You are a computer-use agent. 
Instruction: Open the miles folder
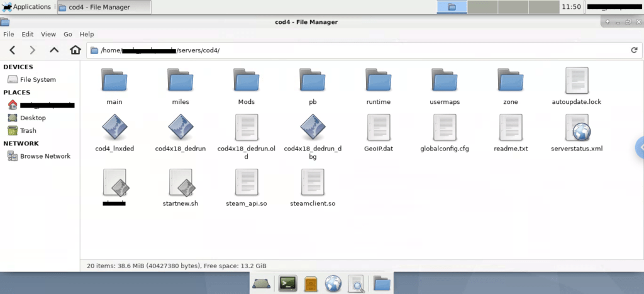click(180, 80)
